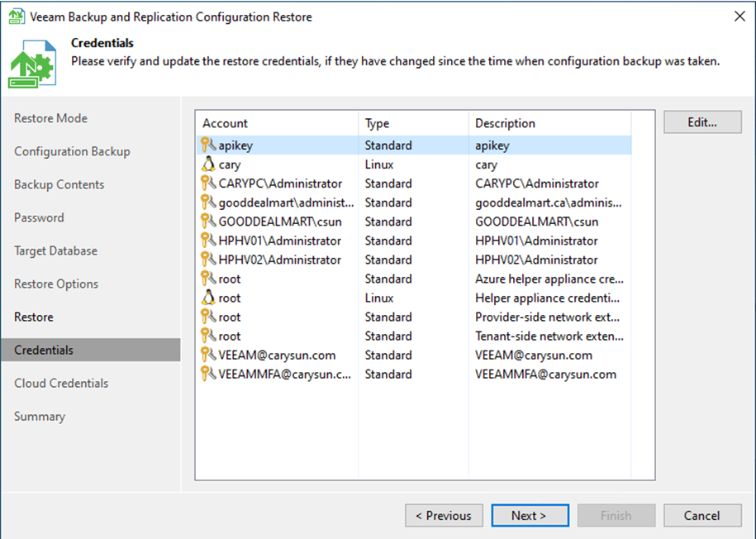The height and width of the screenshot is (539, 756).
Task: Click the key icon beside GOODDEALMART\csun
Action: coord(208,222)
